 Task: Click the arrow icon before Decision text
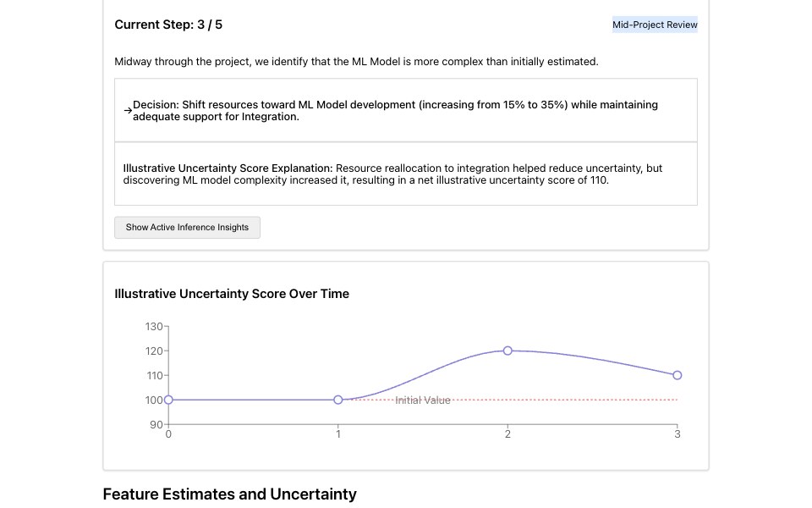(x=128, y=110)
